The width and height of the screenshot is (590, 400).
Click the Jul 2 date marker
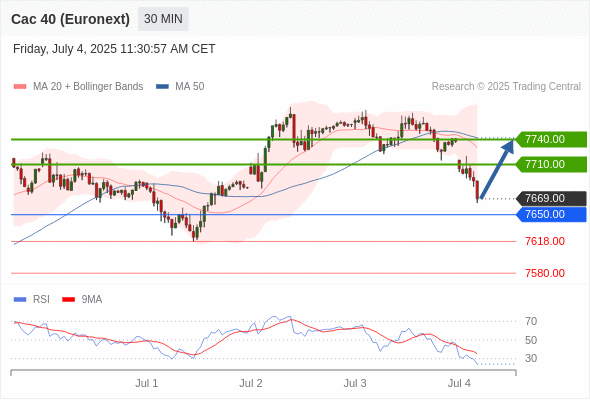click(x=251, y=383)
